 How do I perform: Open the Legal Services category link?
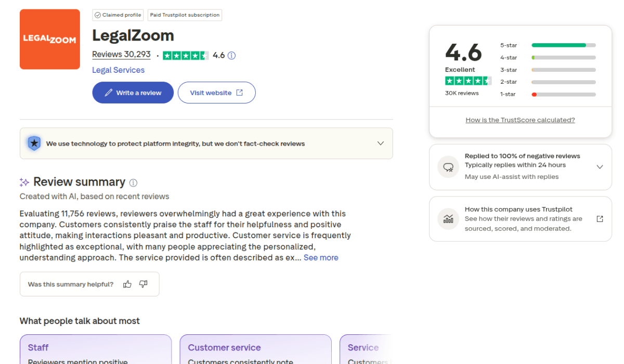(118, 70)
